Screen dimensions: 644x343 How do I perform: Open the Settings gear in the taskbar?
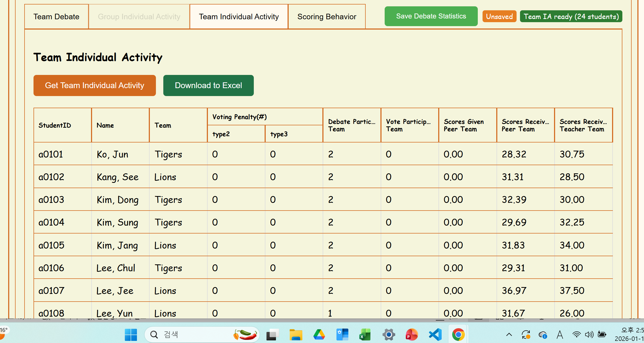click(x=389, y=335)
